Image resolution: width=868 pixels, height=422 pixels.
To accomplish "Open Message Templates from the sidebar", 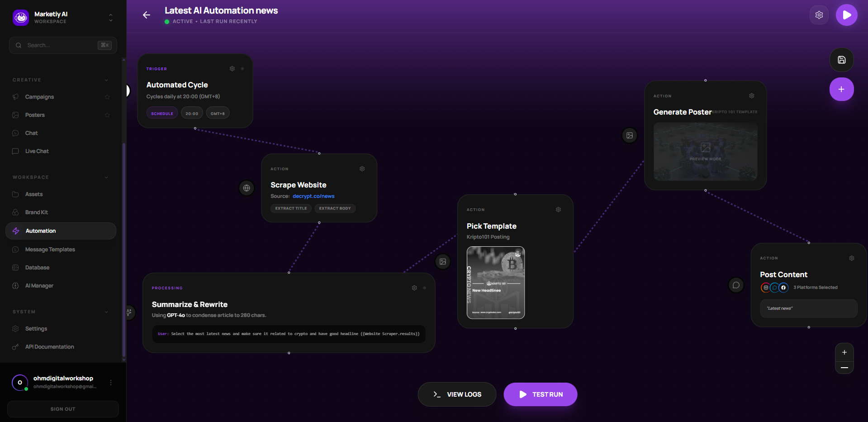I will [50, 249].
